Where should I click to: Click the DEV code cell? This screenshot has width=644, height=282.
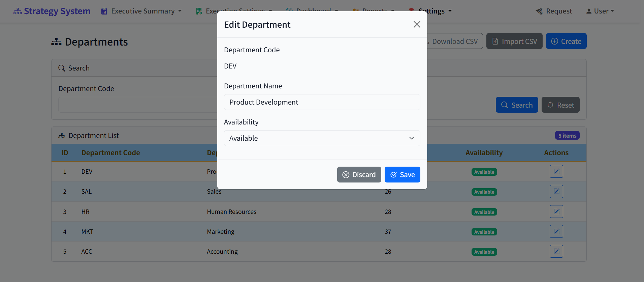click(x=87, y=172)
